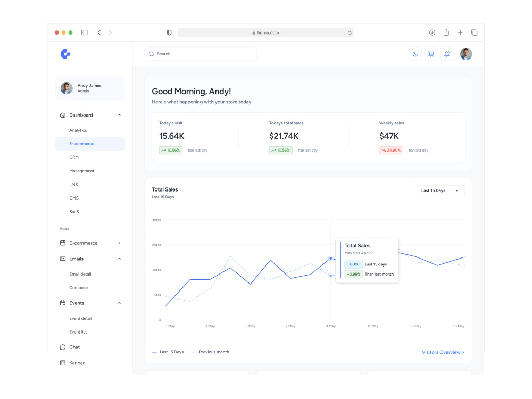
Task: Open Compose email page
Action: pos(78,288)
